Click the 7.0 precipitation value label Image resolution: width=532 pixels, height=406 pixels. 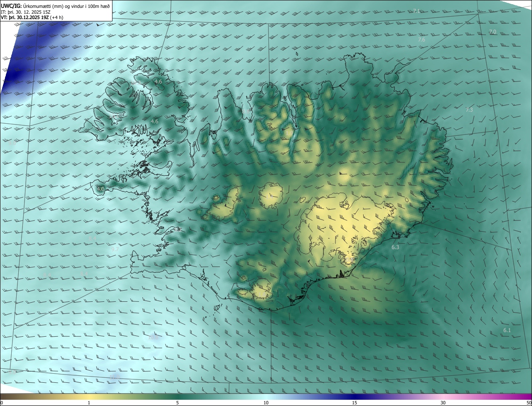[x=493, y=32]
